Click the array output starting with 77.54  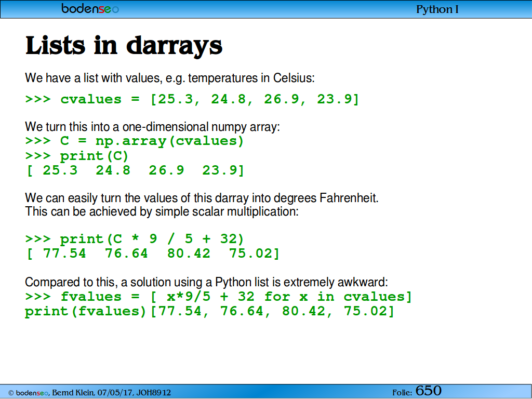pos(153,254)
